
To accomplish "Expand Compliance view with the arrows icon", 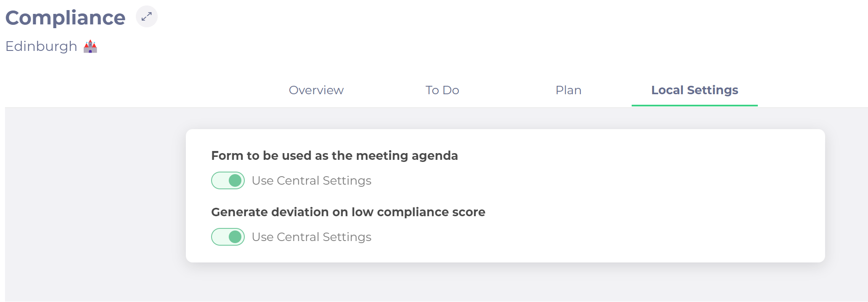I will [x=147, y=17].
